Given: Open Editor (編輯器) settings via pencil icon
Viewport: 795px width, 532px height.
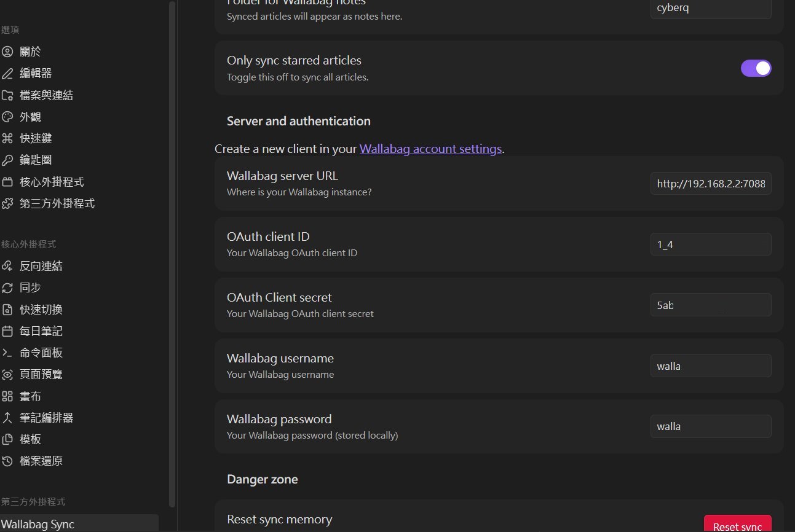Looking at the screenshot, I should [7, 74].
